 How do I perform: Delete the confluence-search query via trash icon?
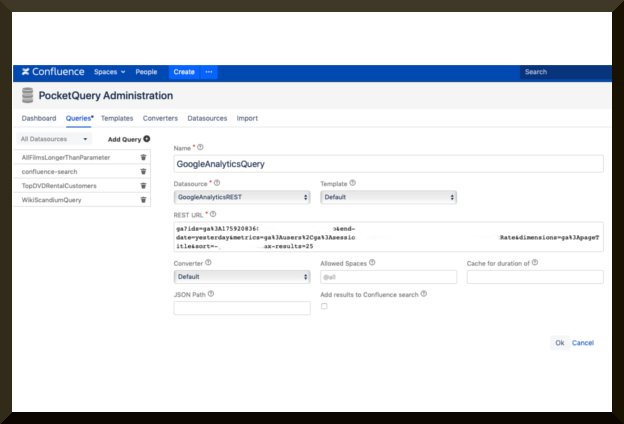143,172
